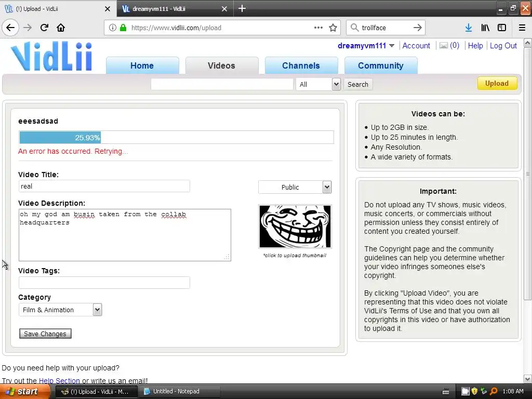Open the downloads arrow icon
532x399 pixels.
click(469, 28)
